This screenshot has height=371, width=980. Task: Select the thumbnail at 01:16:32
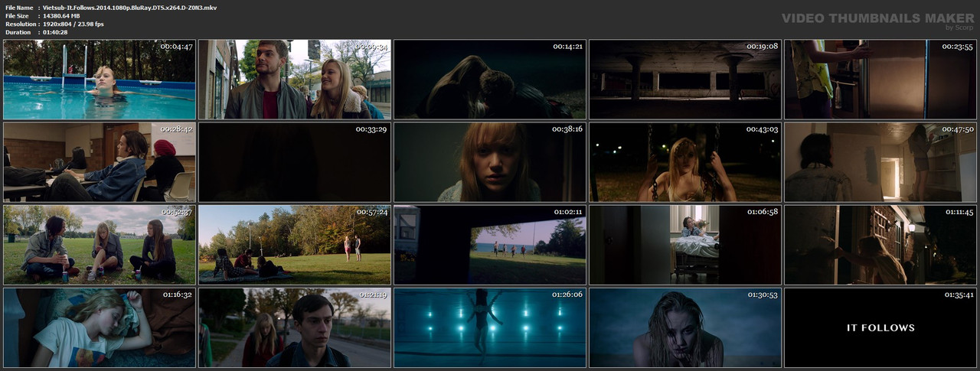(x=100, y=327)
